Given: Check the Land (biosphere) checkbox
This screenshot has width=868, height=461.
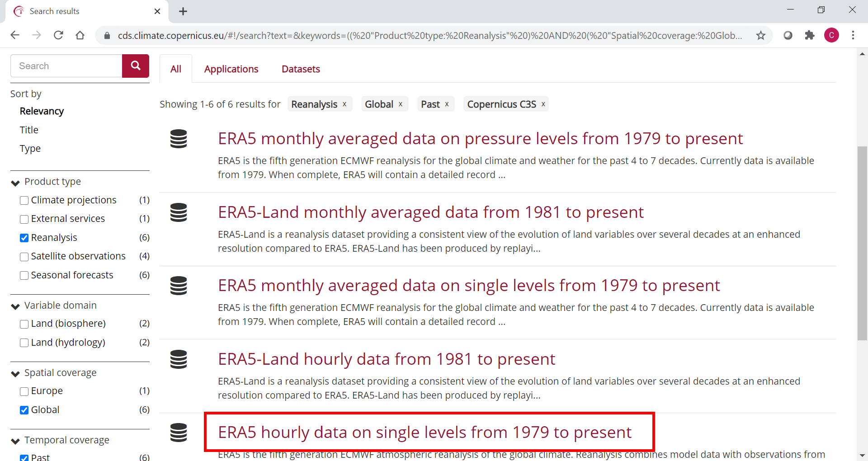Looking at the screenshot, I should (24, 324).
